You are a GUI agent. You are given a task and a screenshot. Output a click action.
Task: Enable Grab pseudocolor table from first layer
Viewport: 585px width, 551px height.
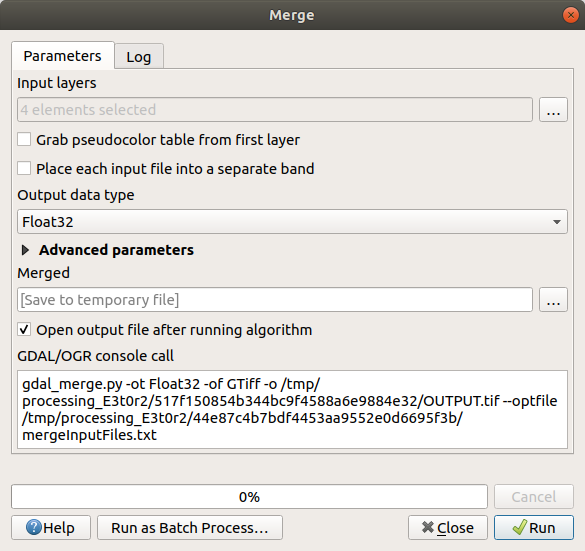[24, 140]
